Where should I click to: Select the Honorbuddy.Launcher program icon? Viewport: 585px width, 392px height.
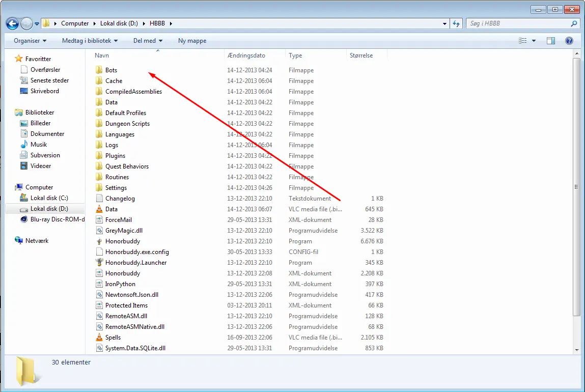[x=99, y=263]
